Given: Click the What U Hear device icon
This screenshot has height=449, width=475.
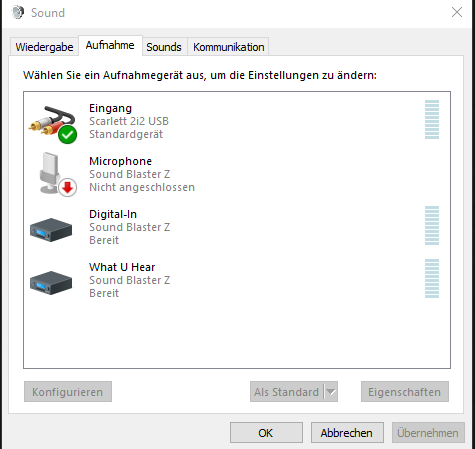Looking at the screenshot, I should pyautogui.click(x=51, y=283).
